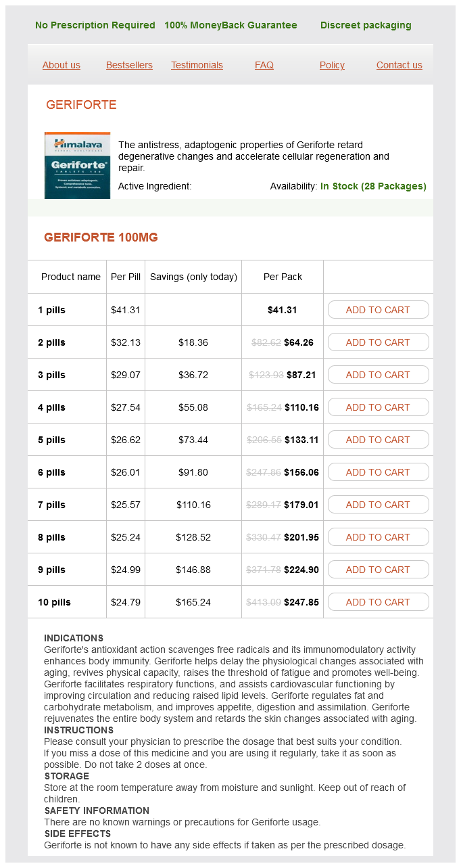Click the GERIFORTE product title
461x868 pixels.
point(81,105)
